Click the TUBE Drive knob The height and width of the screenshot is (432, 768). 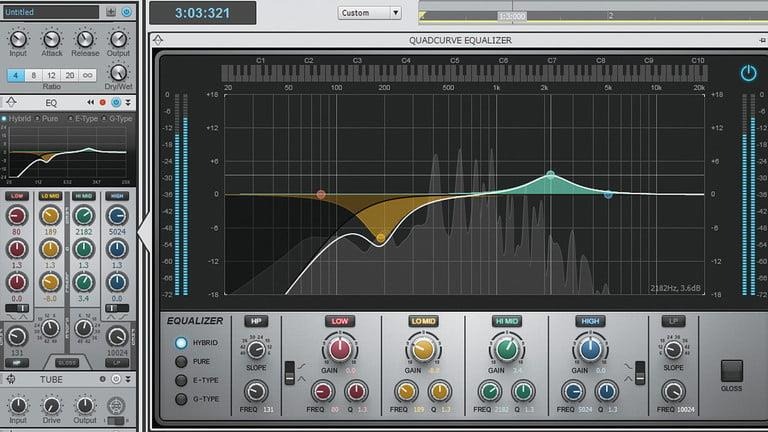click(x=51, y=406)
